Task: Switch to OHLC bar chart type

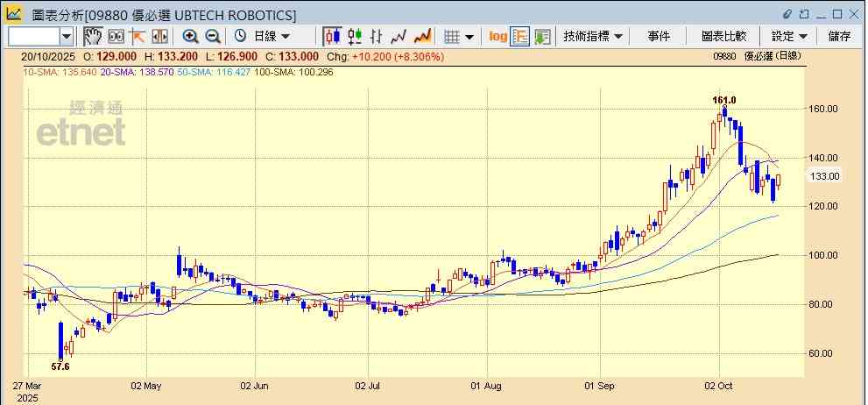Action: coord(378,36)
